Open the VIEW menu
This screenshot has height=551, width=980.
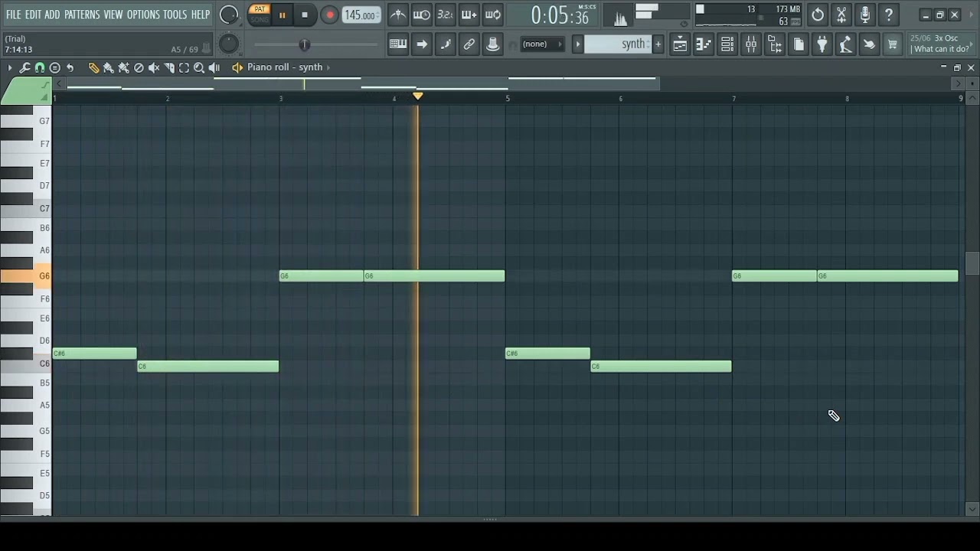[x=113, y=15]
